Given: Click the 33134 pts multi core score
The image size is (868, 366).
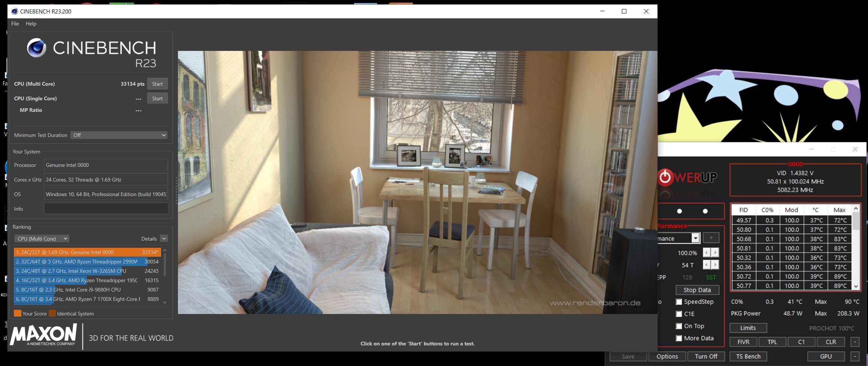Looking at the screenshot, I should click(x=133, y=84).
